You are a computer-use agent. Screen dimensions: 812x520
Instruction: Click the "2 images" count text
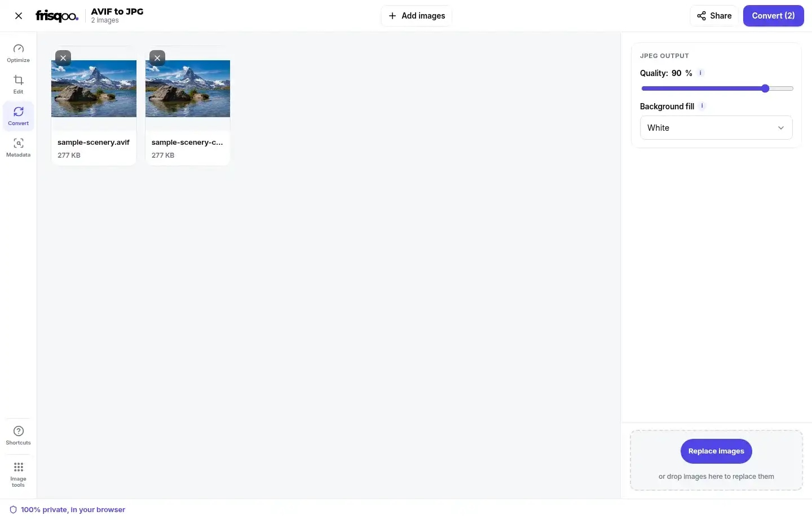pos(105,21)
